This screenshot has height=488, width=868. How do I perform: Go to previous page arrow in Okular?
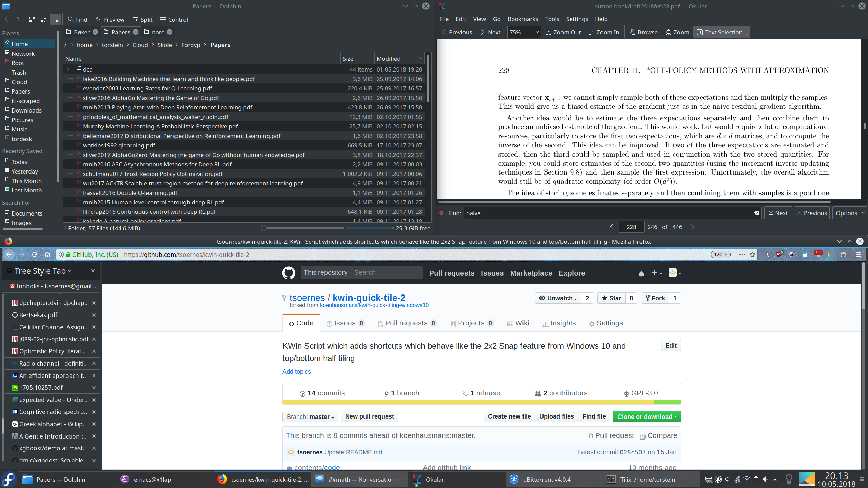coord(612,227)
